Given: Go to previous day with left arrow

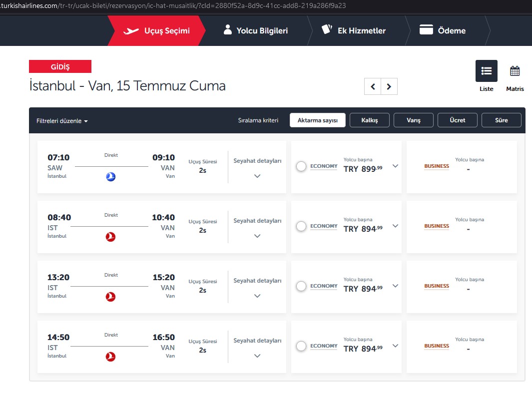Looking at the screenshot, I should [373, 86].
